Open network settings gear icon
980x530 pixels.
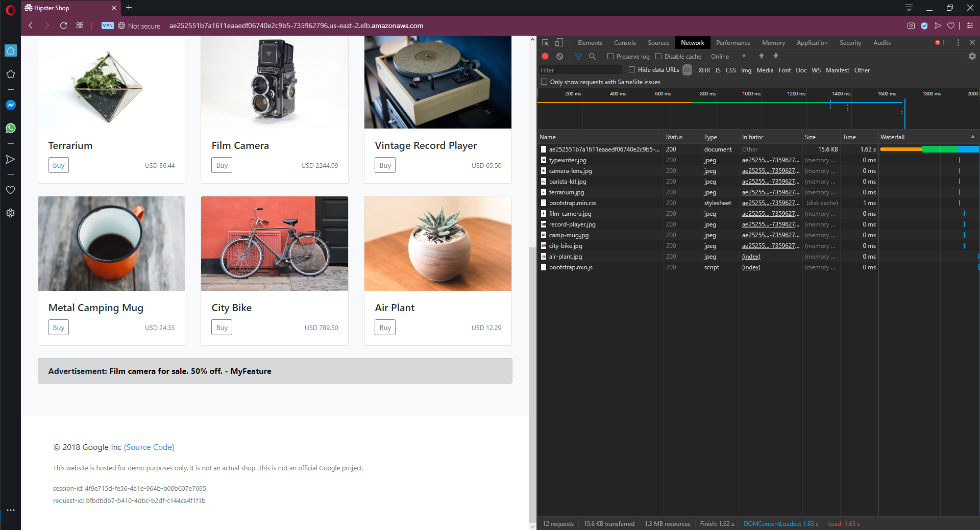point(972,57)
